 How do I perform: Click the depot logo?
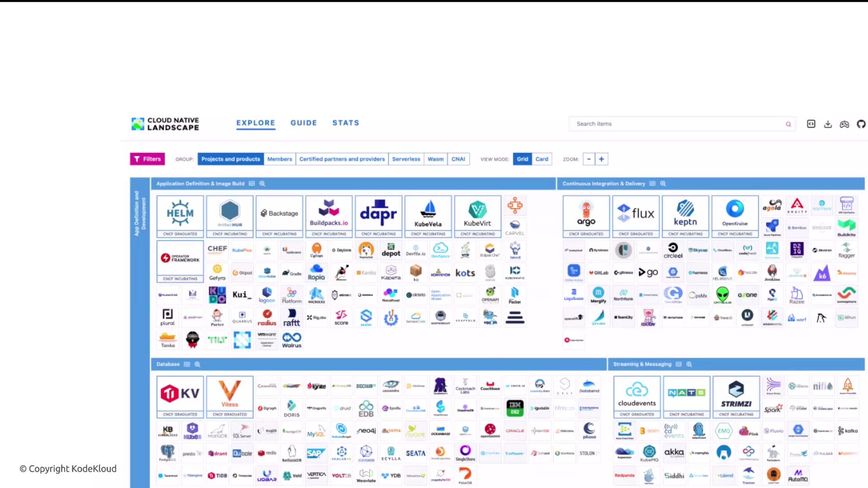(x=391, y=250)
